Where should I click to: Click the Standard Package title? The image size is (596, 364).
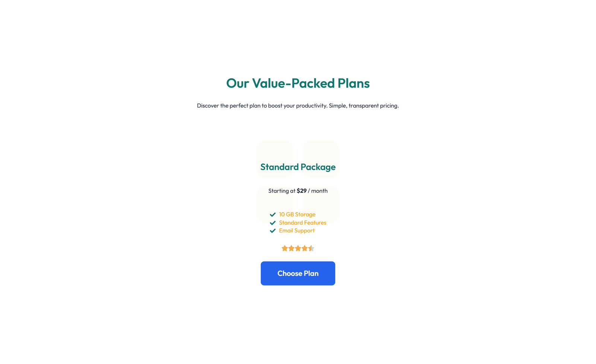tap(298, 167)
